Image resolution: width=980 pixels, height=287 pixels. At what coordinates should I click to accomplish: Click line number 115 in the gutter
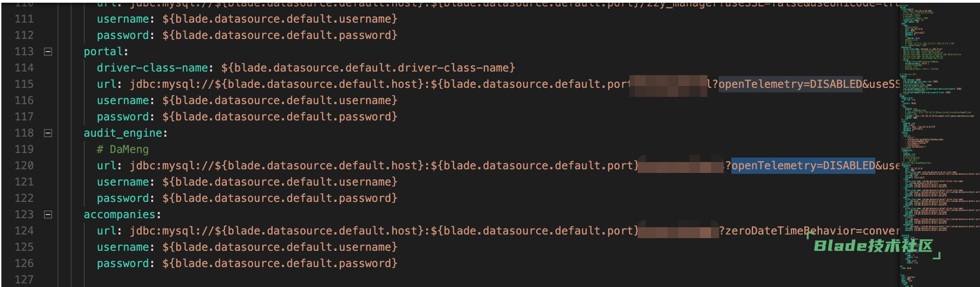24,84
